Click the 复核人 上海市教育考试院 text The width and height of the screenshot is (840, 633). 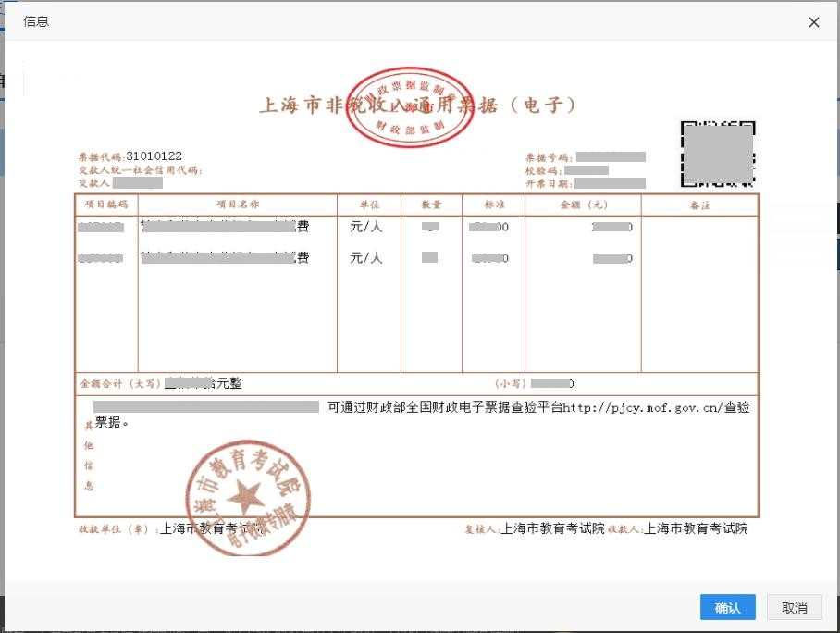click(535, 529)
